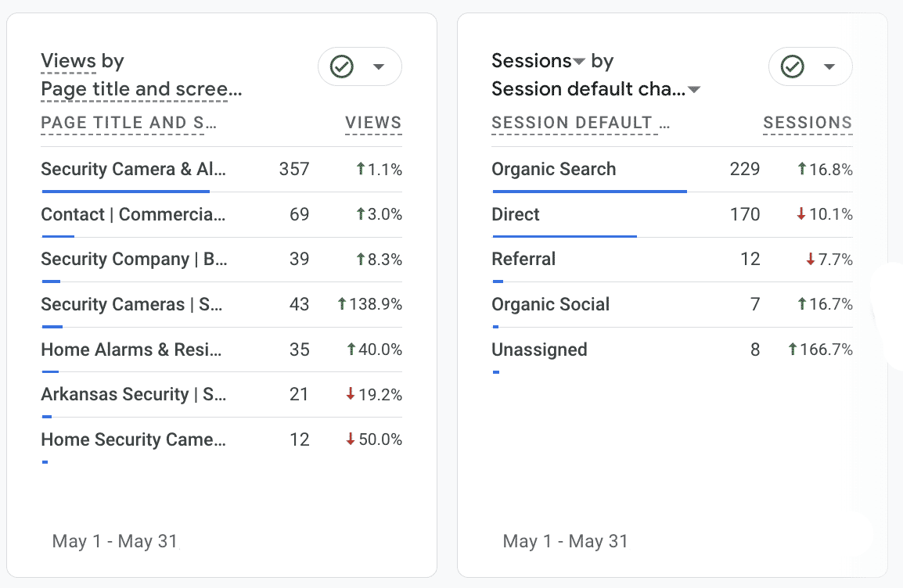Image resolution: width=903 pixels, height=588 pixels.
Task: Expand the Session default channel dimension dropdown
Action: (x=693, y=90)
